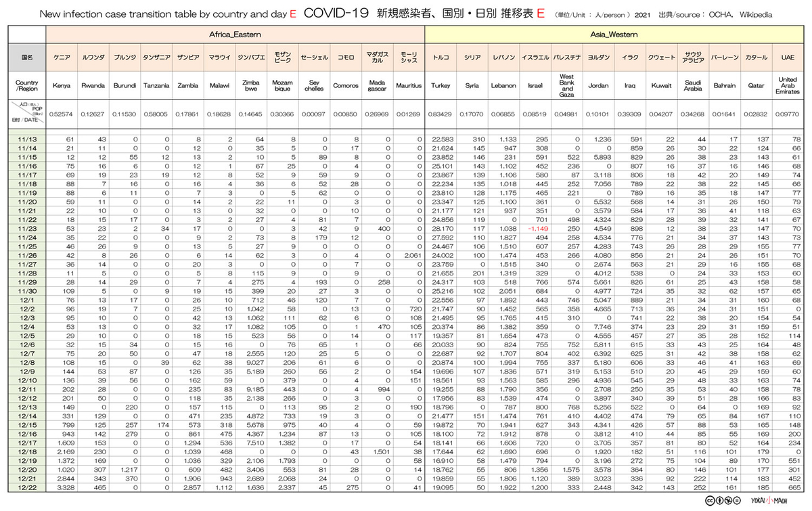
Task: Select the 'Jordan' column header
Action: (598, 86)
